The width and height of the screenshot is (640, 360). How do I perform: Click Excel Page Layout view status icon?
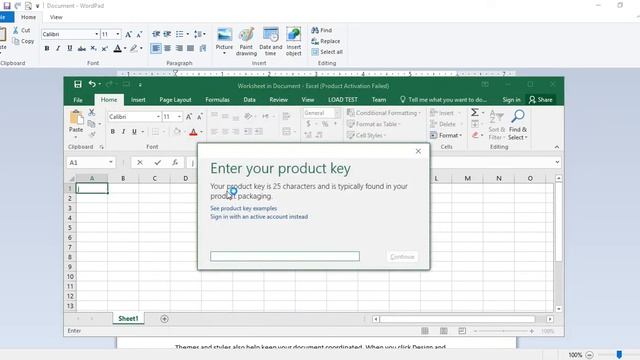coord(444,331)
